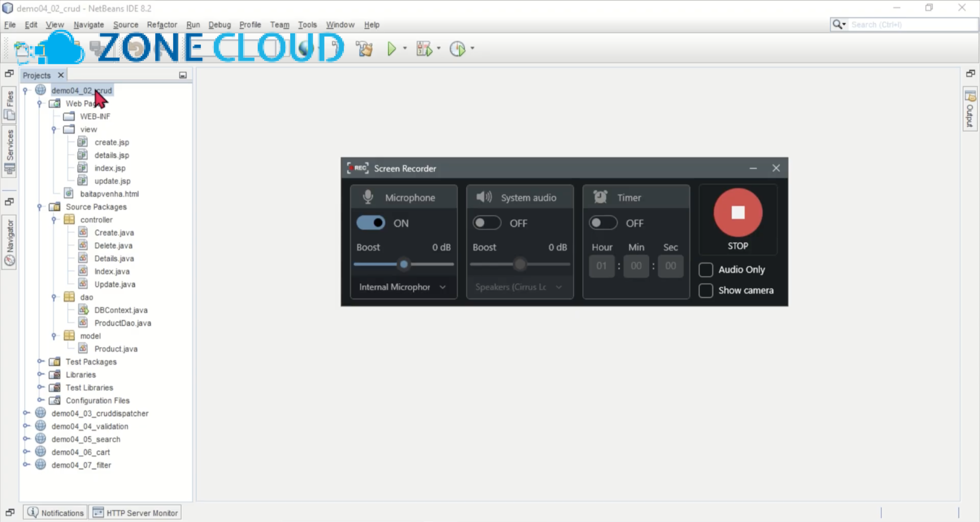The image size is (980, 522).
Task: Select create.jsp file
Action: 111,142
